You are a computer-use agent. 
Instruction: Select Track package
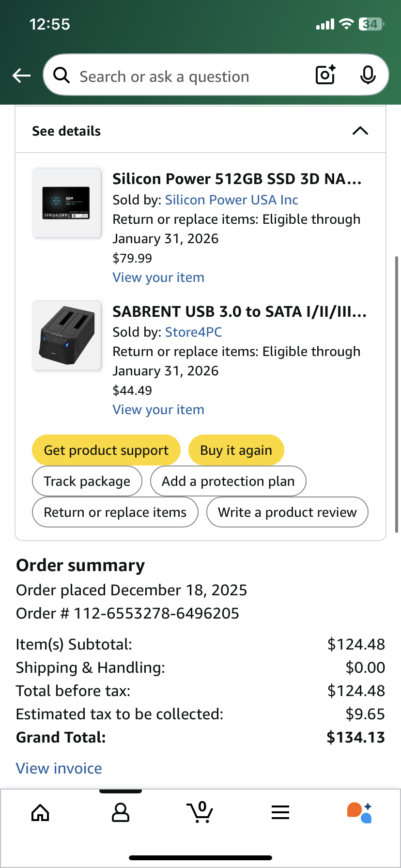pyautogui.click(x=87, y=481)
